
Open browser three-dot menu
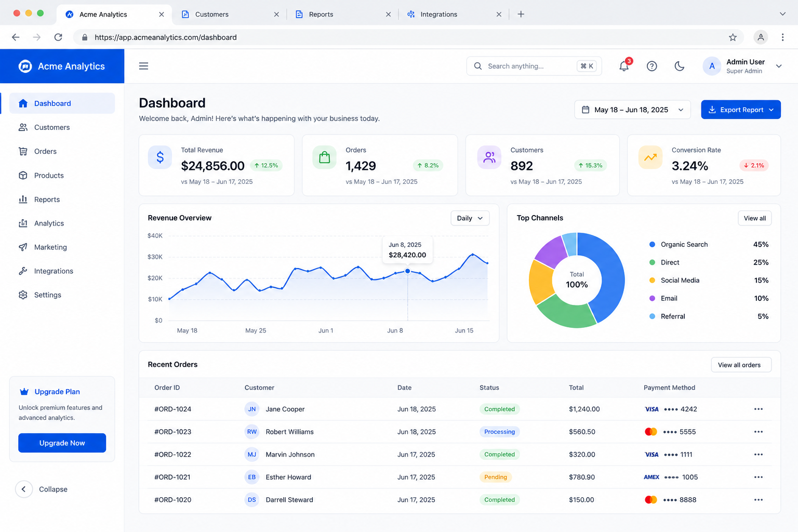[782, 37]
